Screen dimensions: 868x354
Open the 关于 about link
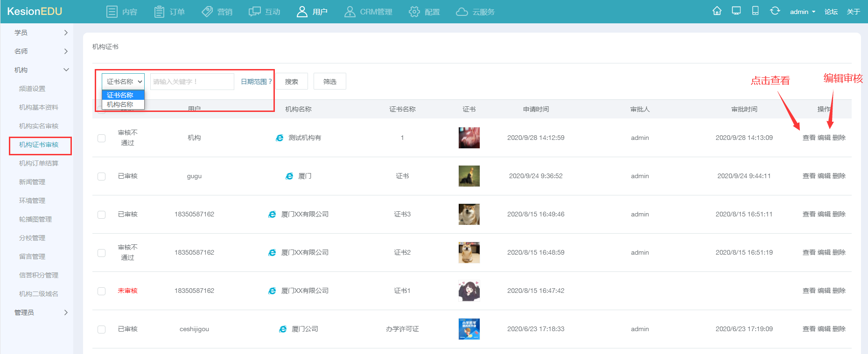(x=854, y=12)
